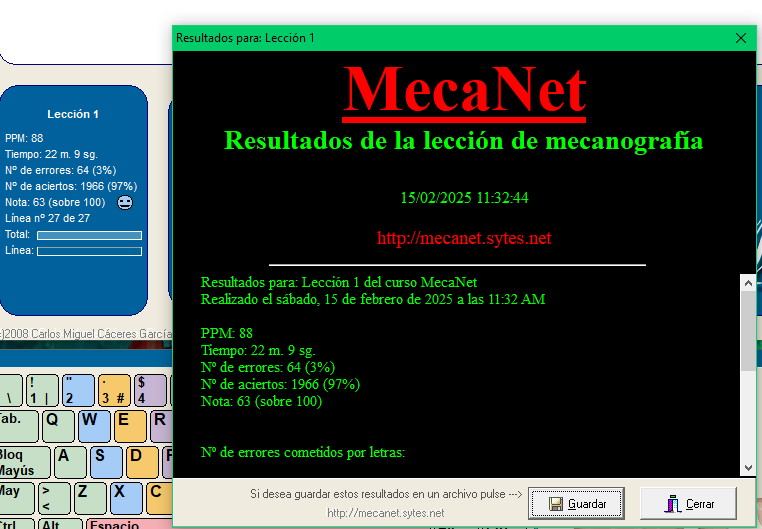
Task: Click the Bloq Mayús key
Action: (x=24, y=461)
